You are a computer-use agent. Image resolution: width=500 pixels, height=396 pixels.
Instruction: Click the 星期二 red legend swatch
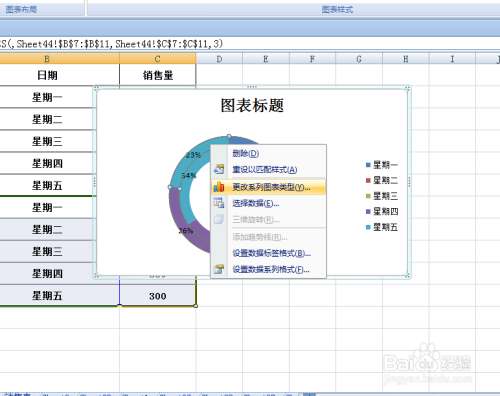[368, 180]
